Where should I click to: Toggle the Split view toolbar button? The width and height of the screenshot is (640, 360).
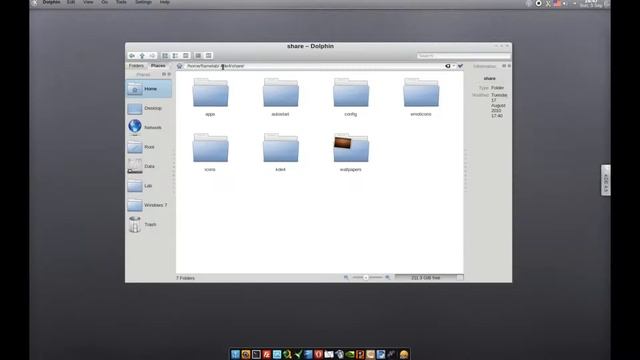tap(209, 56)
